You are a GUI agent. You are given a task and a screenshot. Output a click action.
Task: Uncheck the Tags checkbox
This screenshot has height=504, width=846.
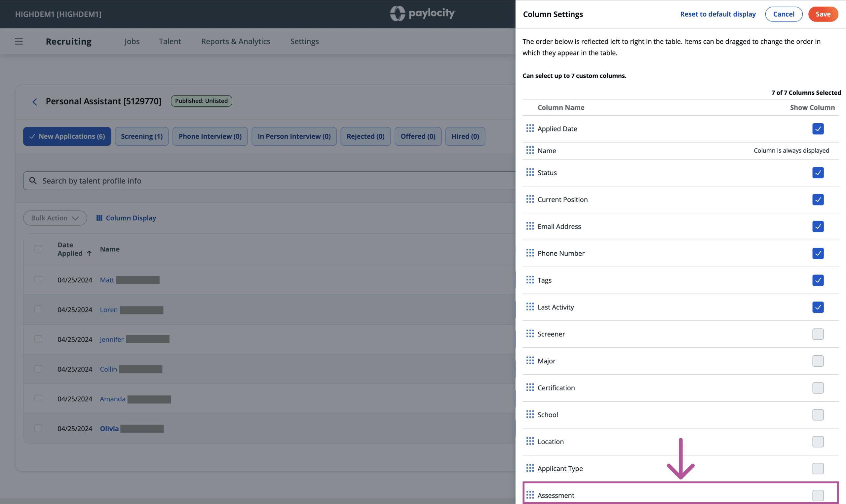click(818, 280)
